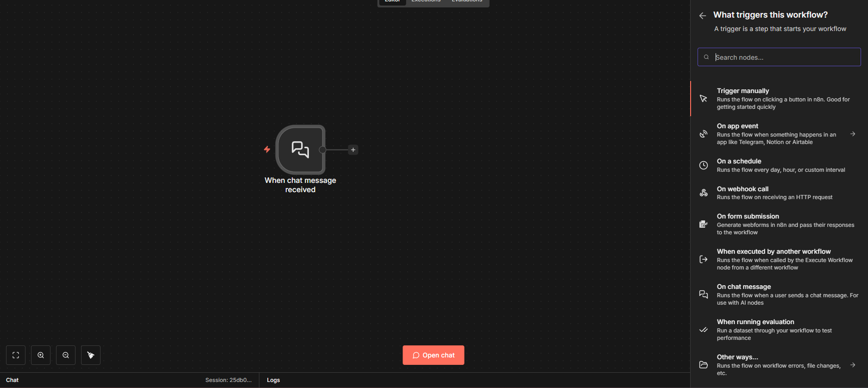Select the executed by another workflow icon
Image resolution: width=868 pixels, height=388 pixels.
pyautogui.click(x=704, y=259)
